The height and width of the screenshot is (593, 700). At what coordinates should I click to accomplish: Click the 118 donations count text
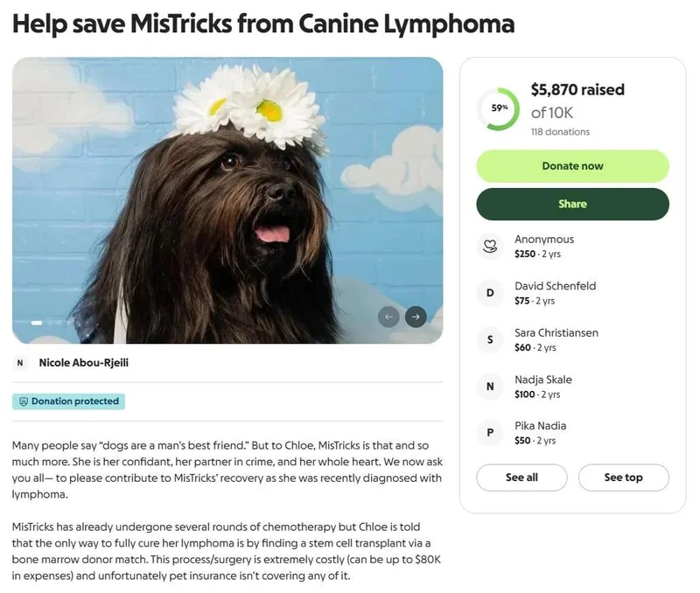coord(560,132)
